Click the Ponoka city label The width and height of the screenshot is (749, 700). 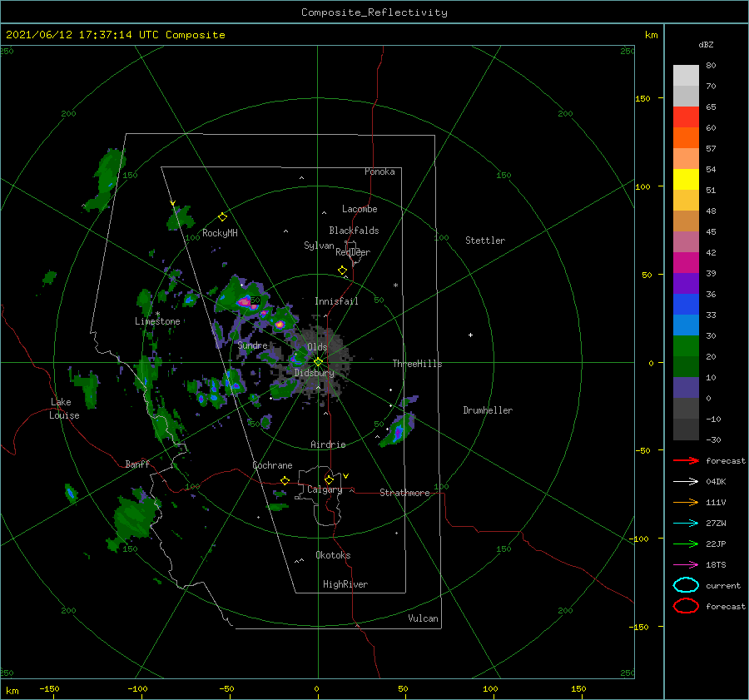click(x=379, y=171)
